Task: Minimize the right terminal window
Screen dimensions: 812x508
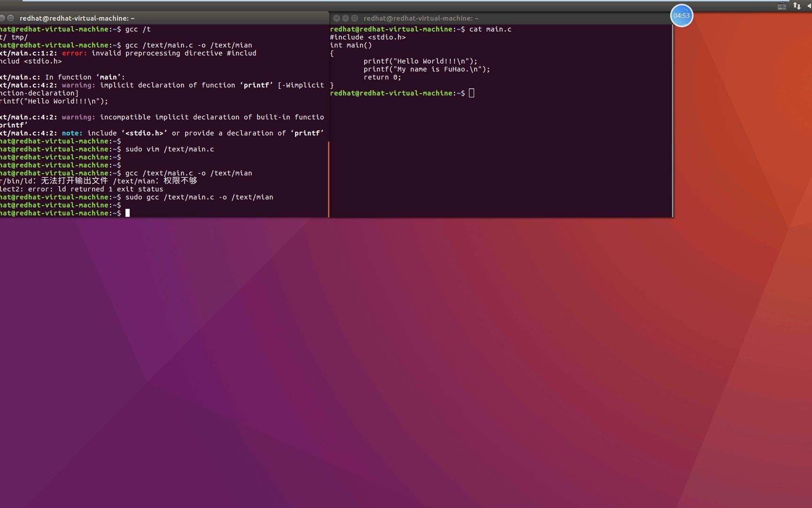Action: tap(345, 18)
